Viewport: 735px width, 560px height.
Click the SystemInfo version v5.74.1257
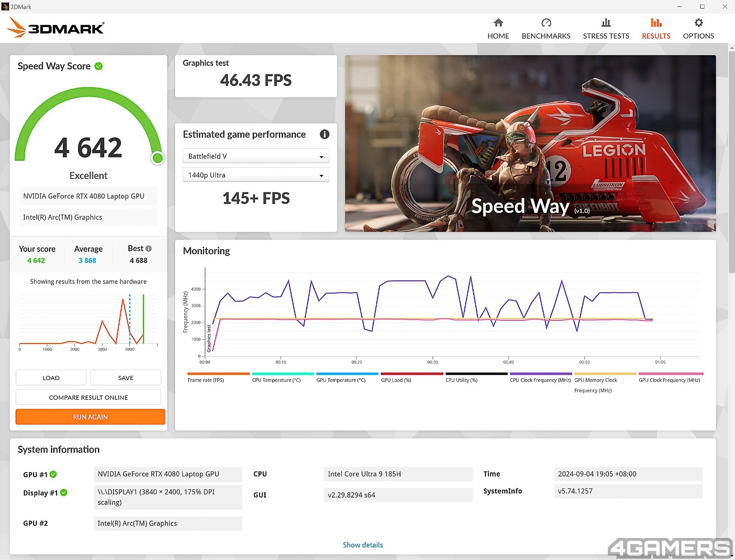click(x=628, y=491)
